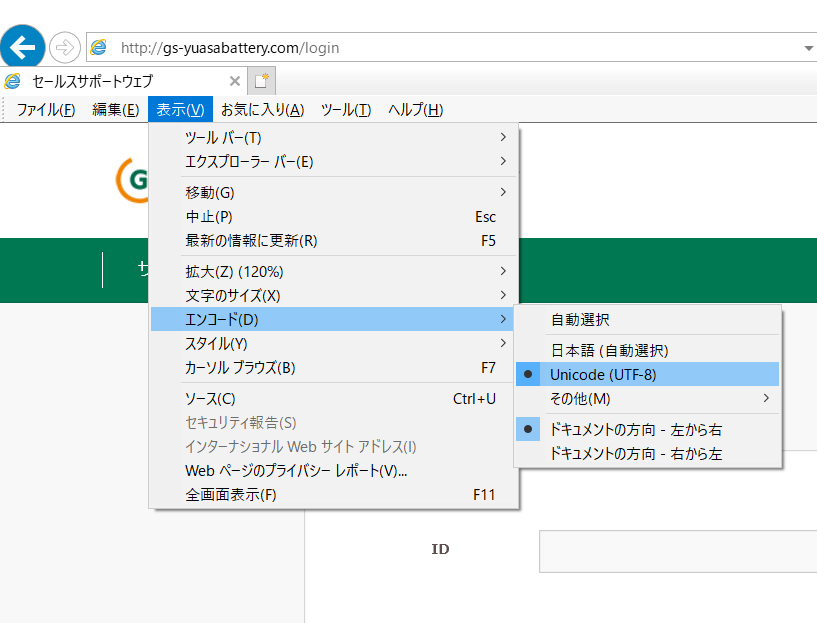The width and height of the screenshot is (817, 623).
Task: Go back with the blue Back arrow
Action: (22, 47)
